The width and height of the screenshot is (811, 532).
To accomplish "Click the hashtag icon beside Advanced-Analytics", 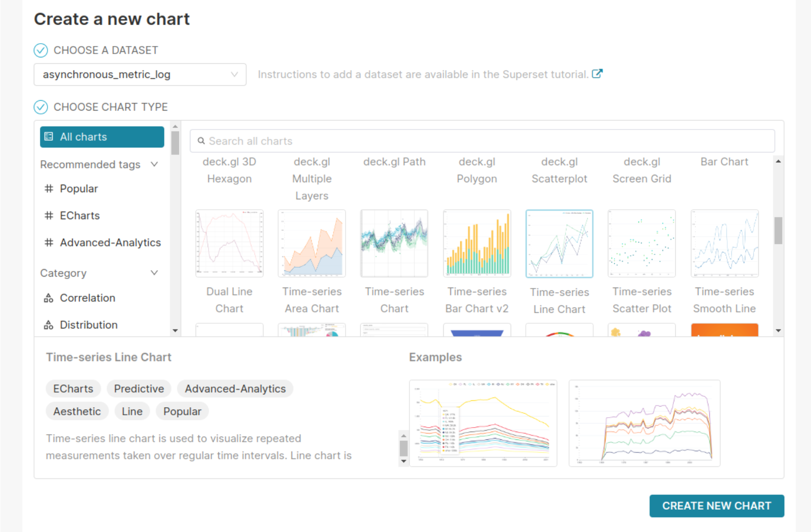I will (48, 243).
